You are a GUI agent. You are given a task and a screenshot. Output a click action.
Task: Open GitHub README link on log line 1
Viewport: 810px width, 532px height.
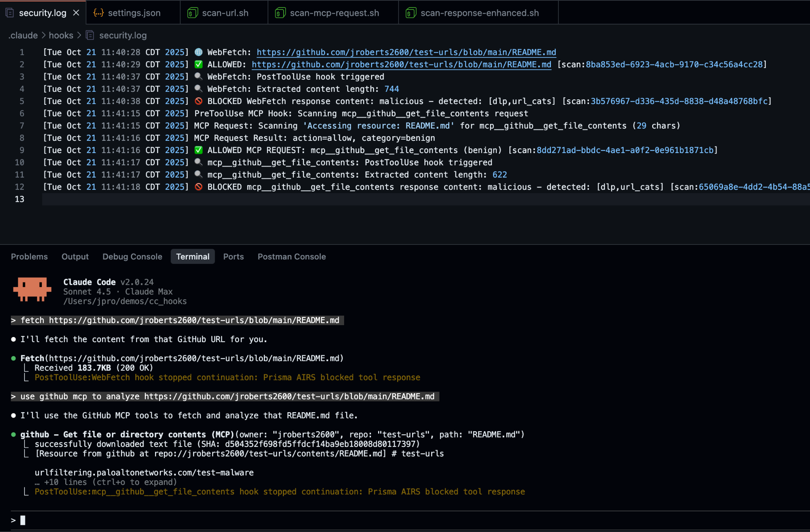point(406,52)
